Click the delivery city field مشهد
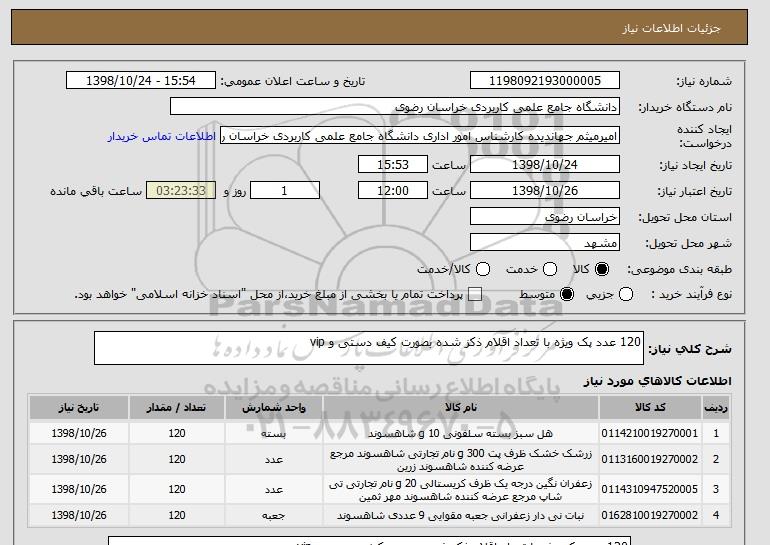This screenshot has height=545, width=770. pos(545,243)
